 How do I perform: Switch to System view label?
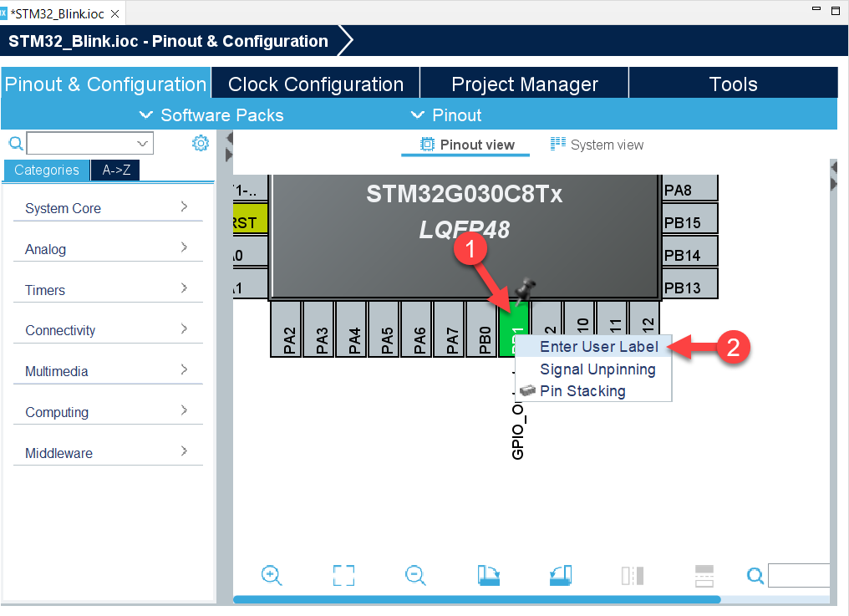pos(607,145)
